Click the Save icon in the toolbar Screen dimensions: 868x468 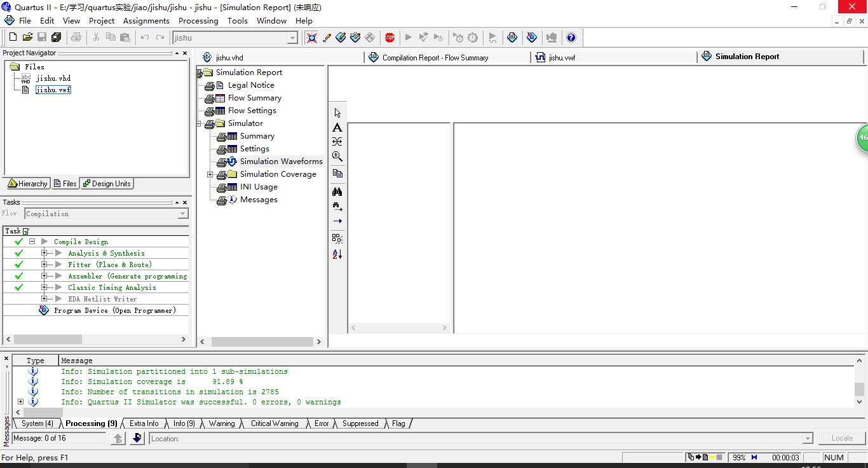coord(42,38)
